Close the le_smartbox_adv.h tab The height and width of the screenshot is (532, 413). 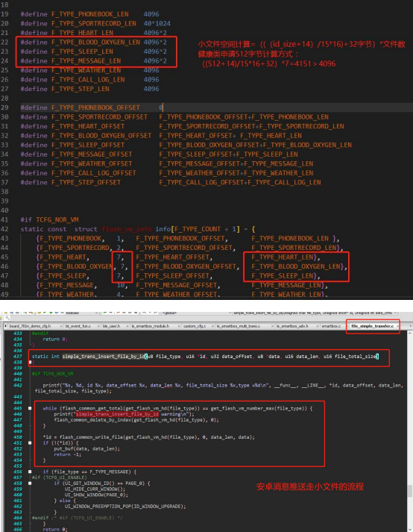[318, 326]
